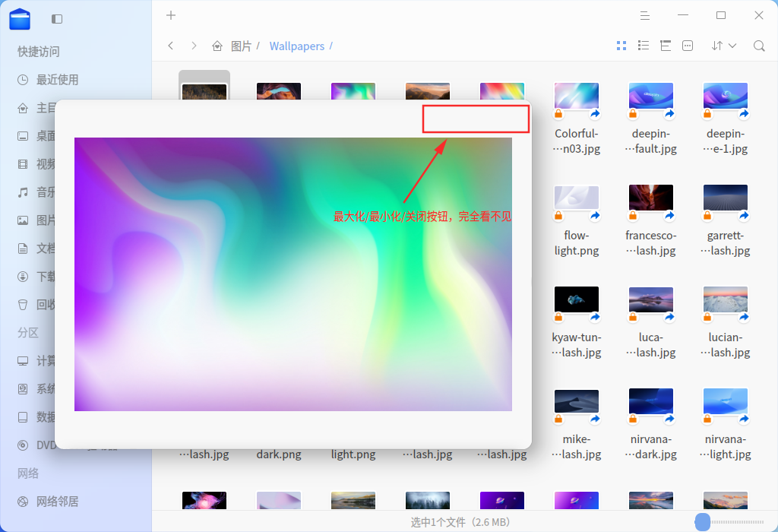Image resolution: width=778 pixels, height=532 pixels.
Task: Click the system disk icon in sidebar
Action: click(23, 389)
